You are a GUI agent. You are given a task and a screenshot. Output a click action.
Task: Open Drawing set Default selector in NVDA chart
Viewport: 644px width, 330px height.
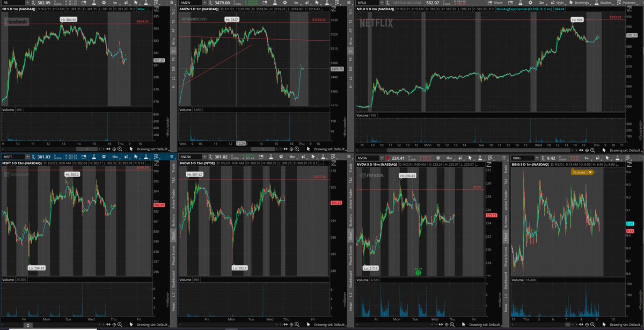486,324
